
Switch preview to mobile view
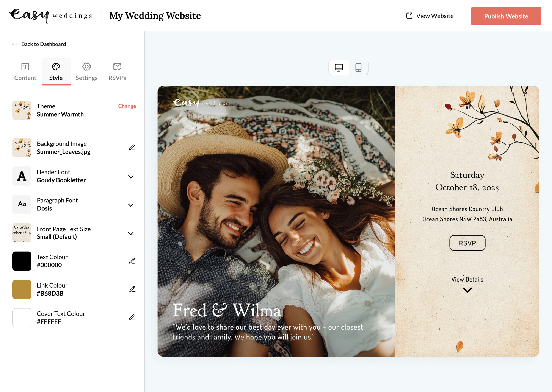pyautogui.click(x=358, y=68)
